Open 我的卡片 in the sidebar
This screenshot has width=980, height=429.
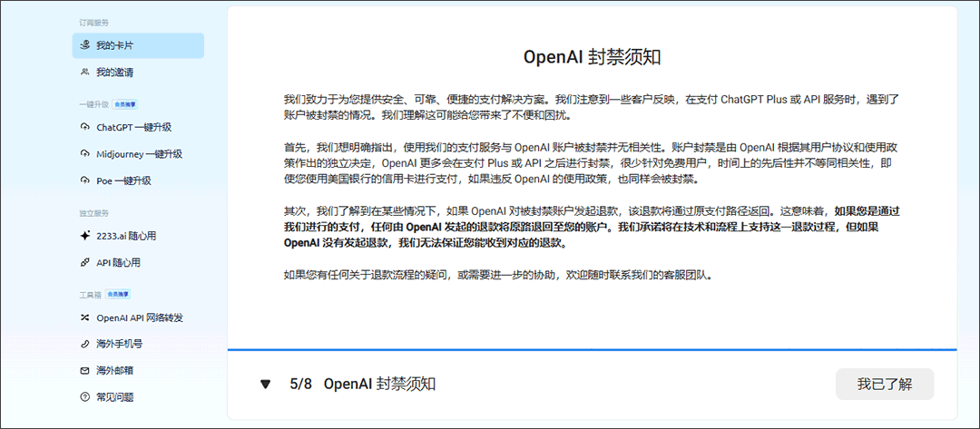point(138,45)
